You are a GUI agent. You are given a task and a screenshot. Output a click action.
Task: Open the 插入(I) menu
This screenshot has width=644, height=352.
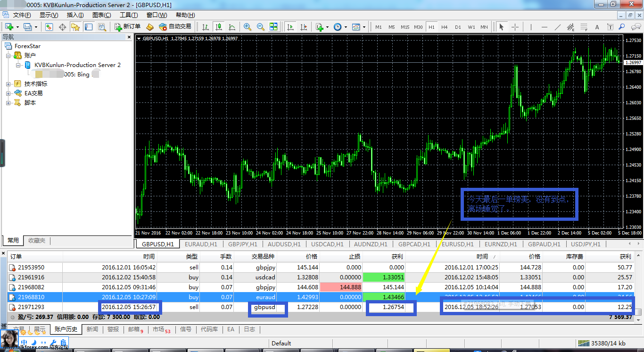76,15
